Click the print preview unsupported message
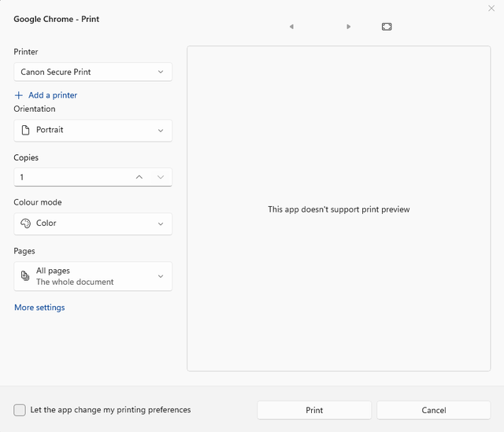The image size is (504, 432). tap(339, 209)
